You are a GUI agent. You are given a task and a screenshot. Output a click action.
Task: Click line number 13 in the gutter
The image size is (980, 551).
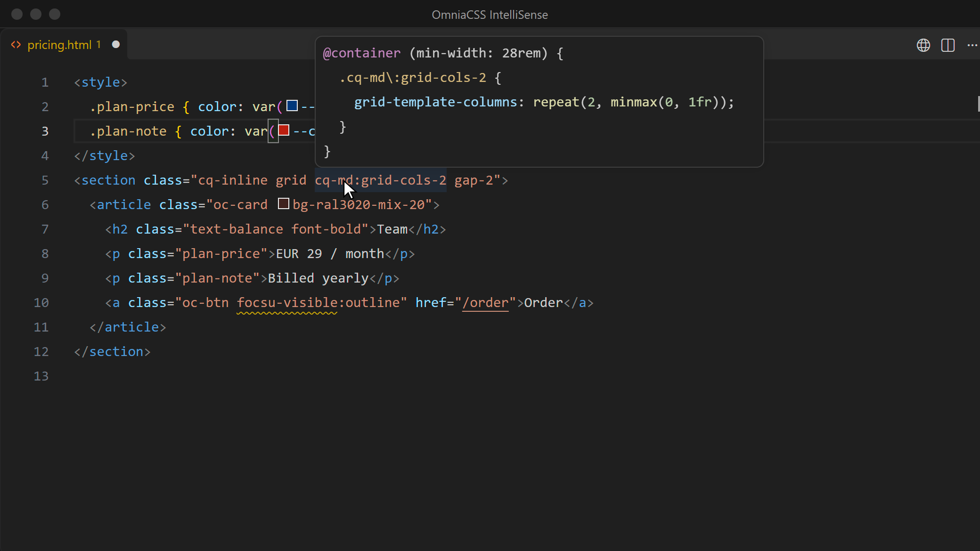tap(41, 376)
